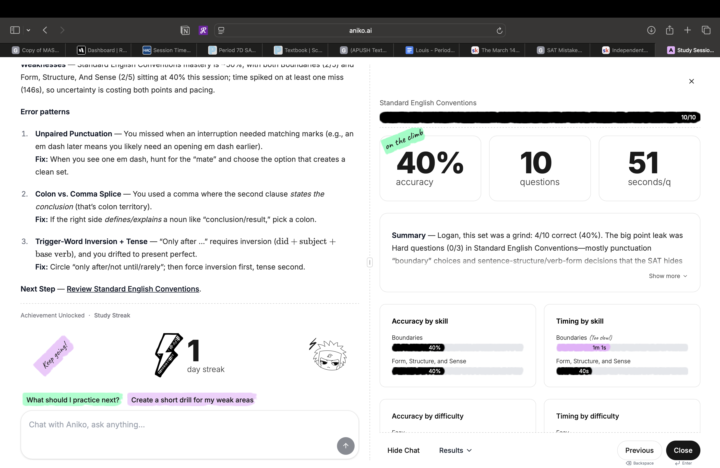The image size is (720, 468).
Task: Go back with the browser back arrow
Action: [45, 30]
